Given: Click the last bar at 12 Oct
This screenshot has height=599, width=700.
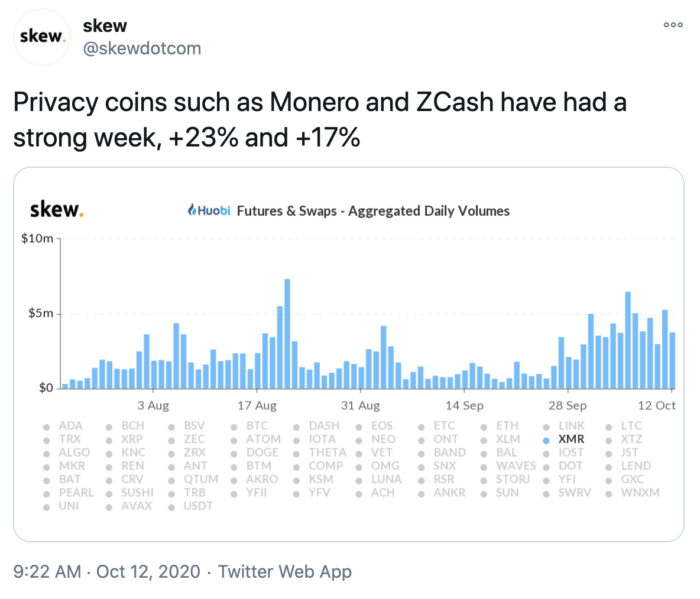Looking at the screenshot, I should click(x=672, y=360).
